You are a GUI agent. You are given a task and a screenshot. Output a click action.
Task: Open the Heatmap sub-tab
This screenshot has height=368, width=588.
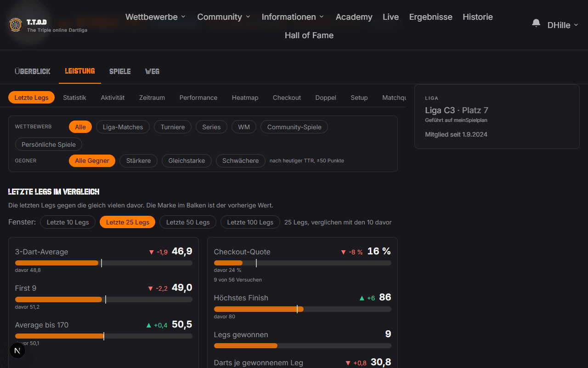tap(245, 98)
